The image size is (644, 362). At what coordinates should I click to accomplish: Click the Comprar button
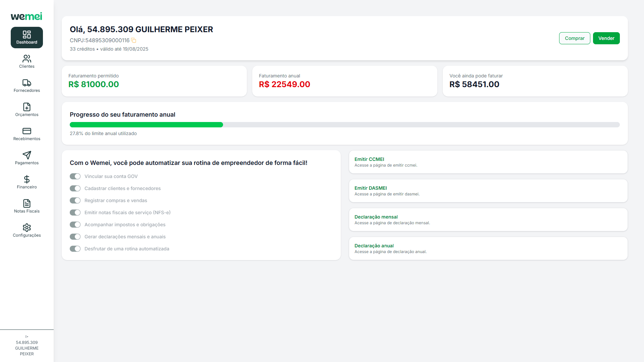point(575,38)
